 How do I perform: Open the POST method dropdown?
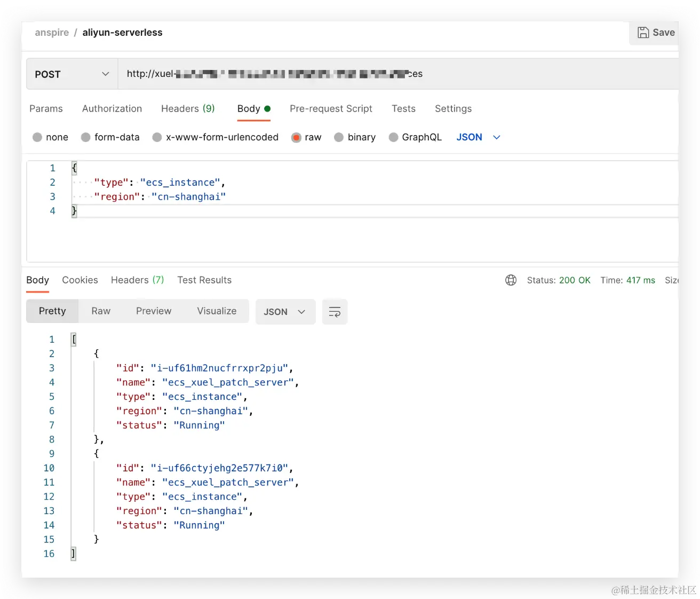[x=72, y=74]
